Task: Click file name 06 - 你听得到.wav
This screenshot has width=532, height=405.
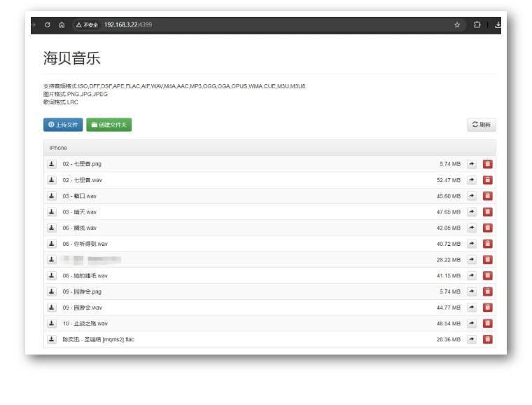Action: click(x=85, y=244)
